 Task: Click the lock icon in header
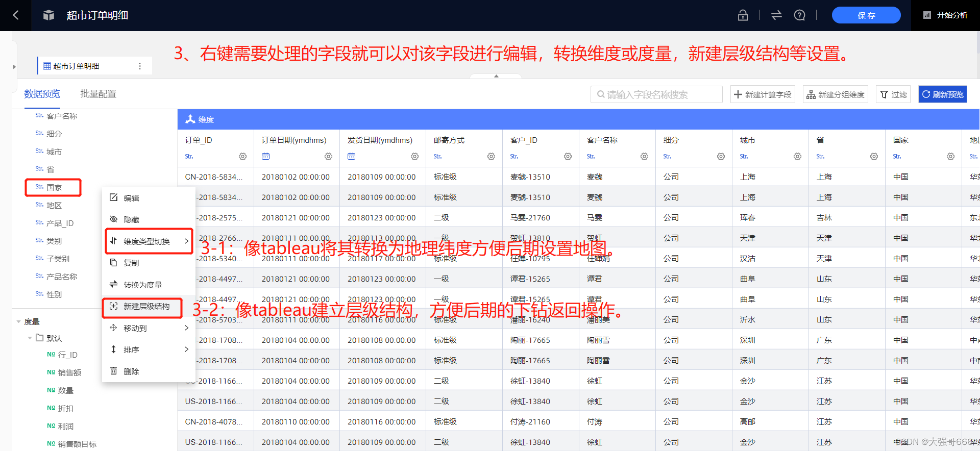743,15
